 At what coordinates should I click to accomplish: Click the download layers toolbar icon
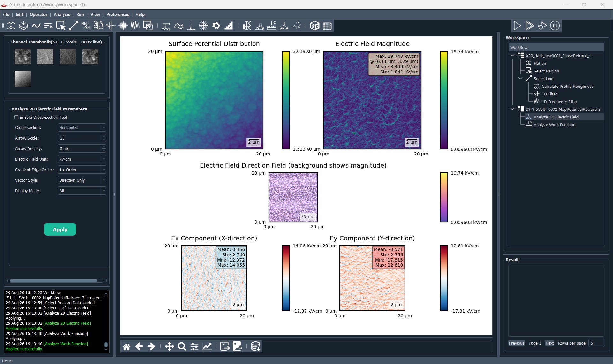23,26
